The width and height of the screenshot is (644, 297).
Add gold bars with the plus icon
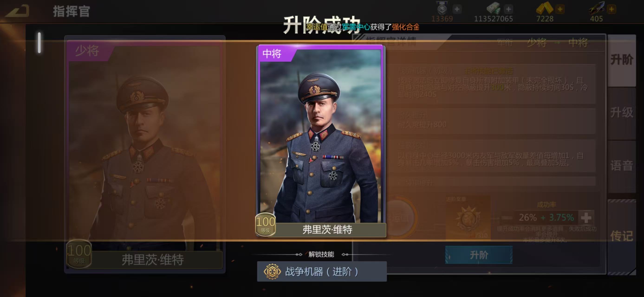560,9
